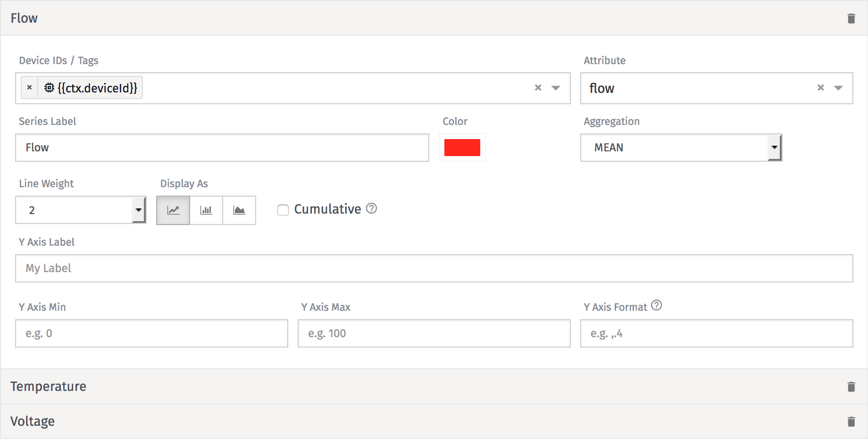Viewport: 868px width, 439px height.
Task: Expand the Temperature section
Action: point(434,386)
